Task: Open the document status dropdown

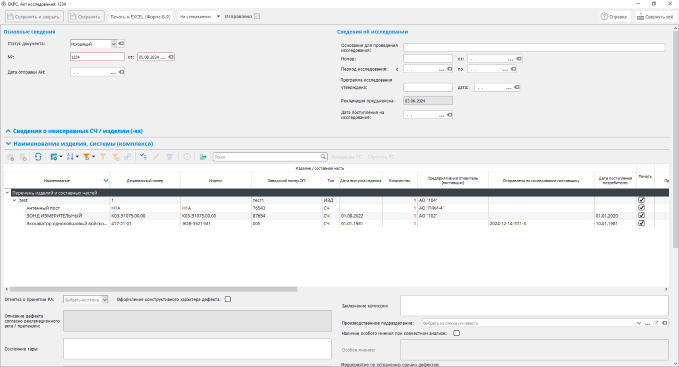Action: pyautogui.click(x=113, y=44)
